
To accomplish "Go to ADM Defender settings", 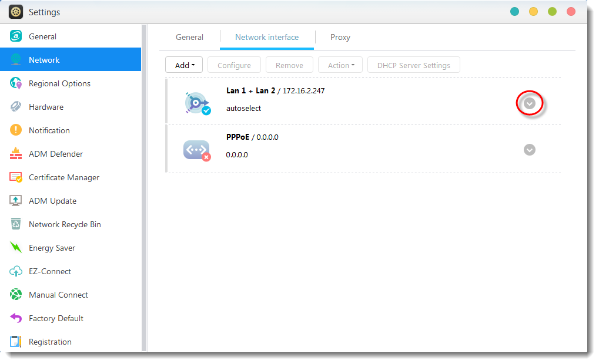I will click(x=71, y=153).
